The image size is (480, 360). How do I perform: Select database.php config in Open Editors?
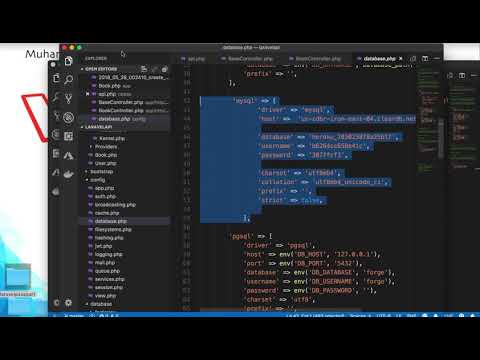tap(125, 119)
